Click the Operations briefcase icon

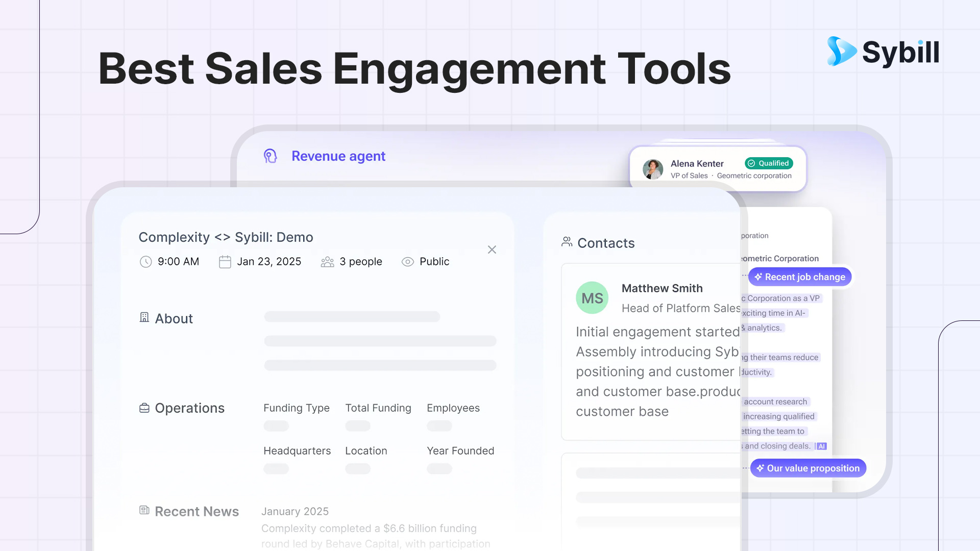(144, 408)
